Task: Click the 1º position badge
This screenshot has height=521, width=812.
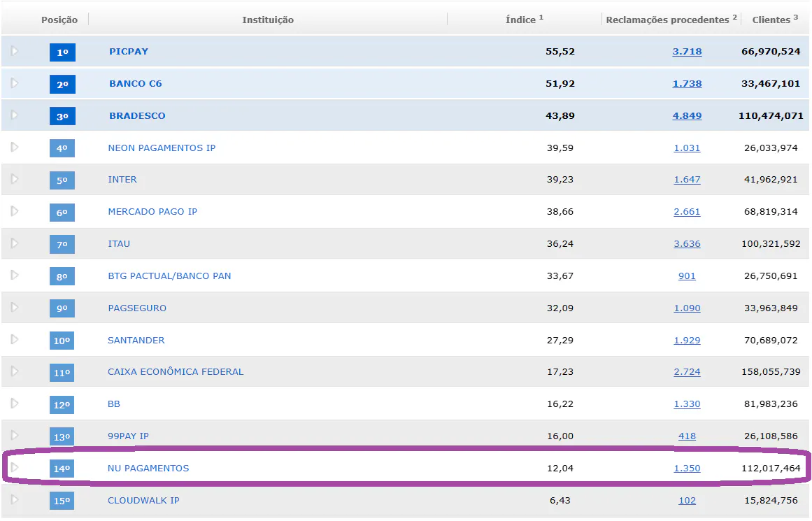Action: click(62, 52)
